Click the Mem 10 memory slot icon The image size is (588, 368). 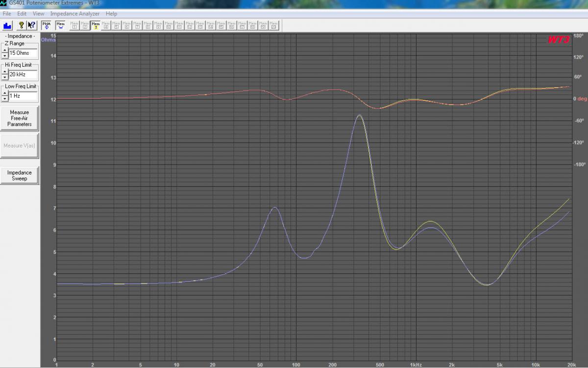(169, 25)
